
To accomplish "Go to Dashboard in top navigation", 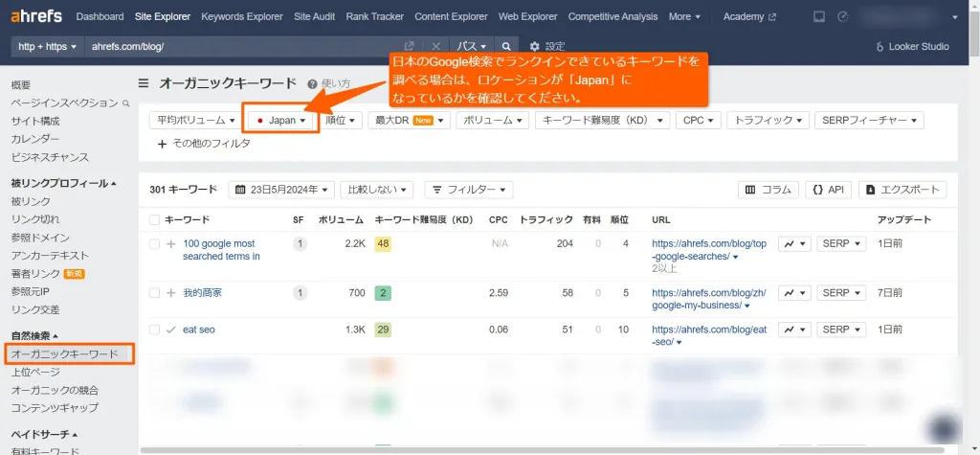I will pyautogui.click(x=100, y=17).
